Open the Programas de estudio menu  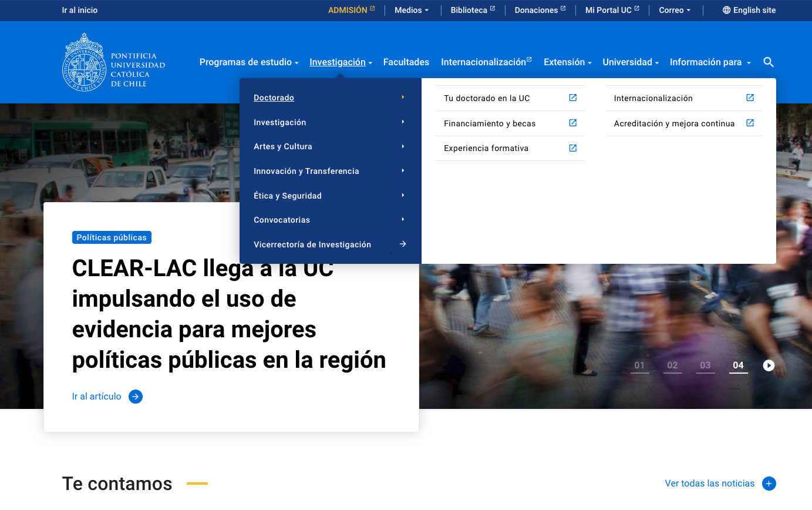point(249,62)
